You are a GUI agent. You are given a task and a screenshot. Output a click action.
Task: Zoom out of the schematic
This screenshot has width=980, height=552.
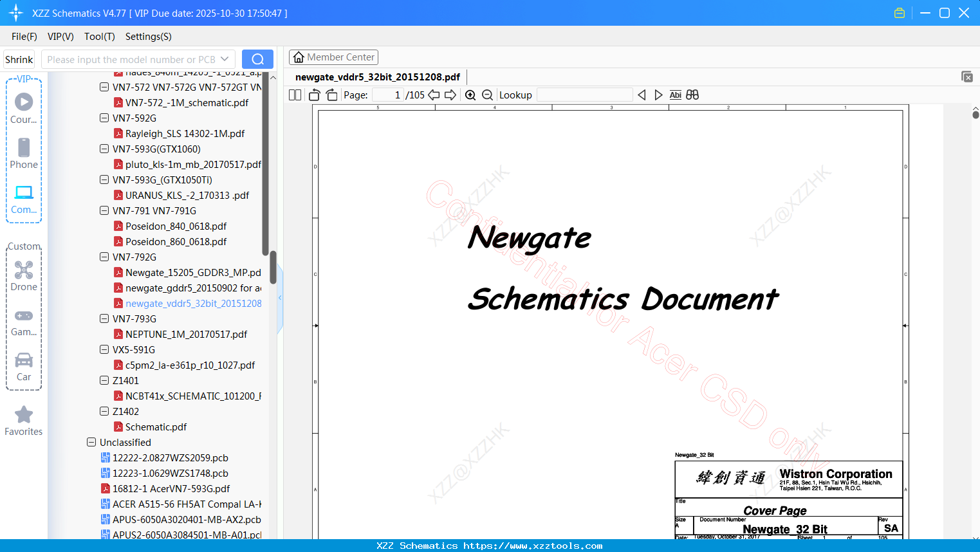pyautogui.click(x=487, y=95)
